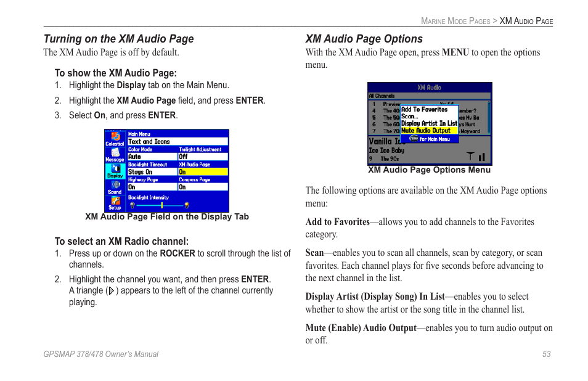Open the 'All Channels' category field
The height and width of the screenshot is (381, 588).
[x=430, y=96]
